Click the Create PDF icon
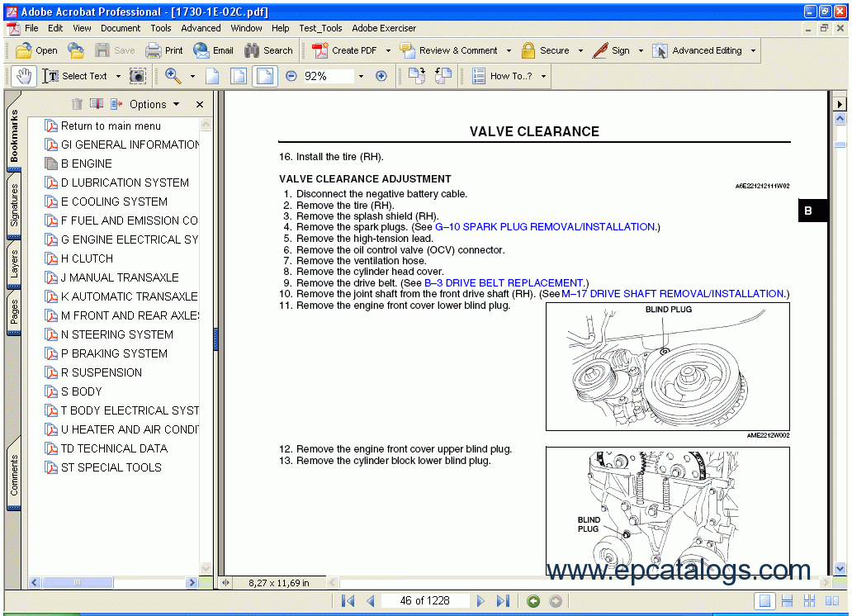Viewport: 852px width, 616px height. pyautogui.click(x=319, y=50)
